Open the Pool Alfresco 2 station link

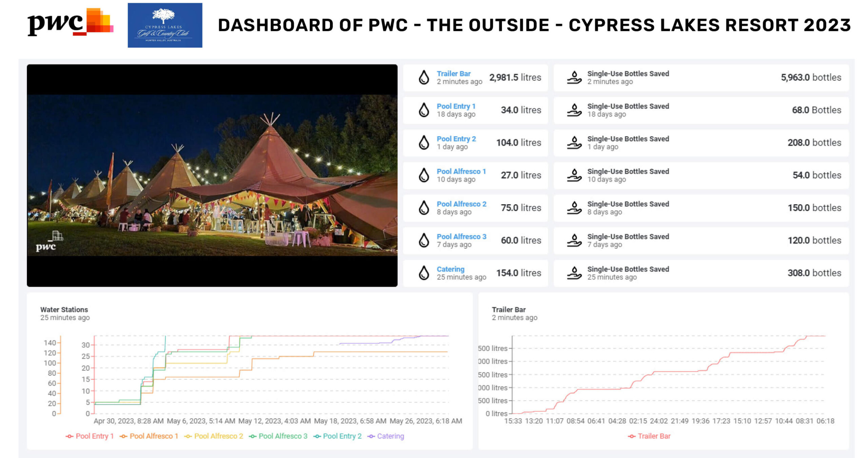(461, 204)
